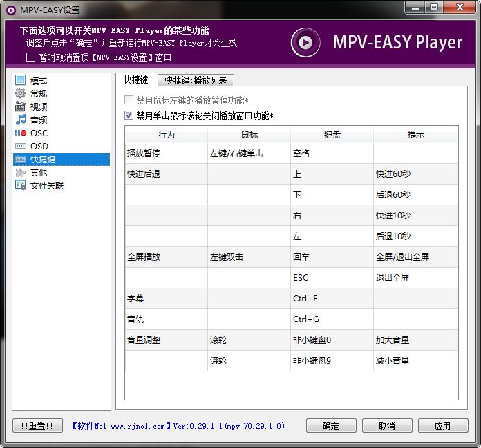Click the 常规 gear icon
The width and height of the screenshot is (481, 448).
coord(20,93)
